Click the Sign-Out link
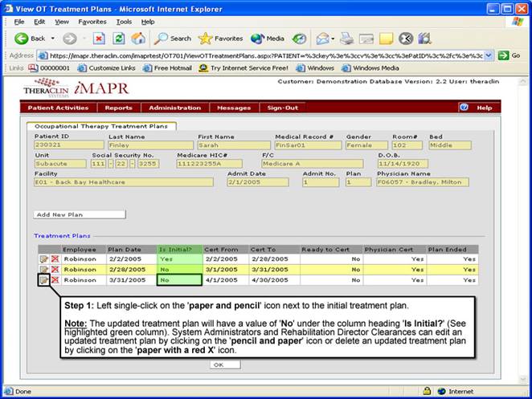Screen dimensions: 532x399 pyautogui.click(x=282, y=108)
